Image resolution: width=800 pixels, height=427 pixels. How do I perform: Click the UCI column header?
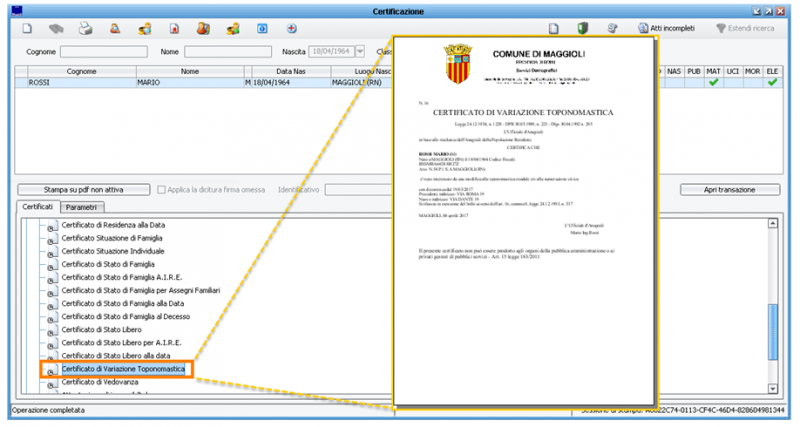(733, 71)
